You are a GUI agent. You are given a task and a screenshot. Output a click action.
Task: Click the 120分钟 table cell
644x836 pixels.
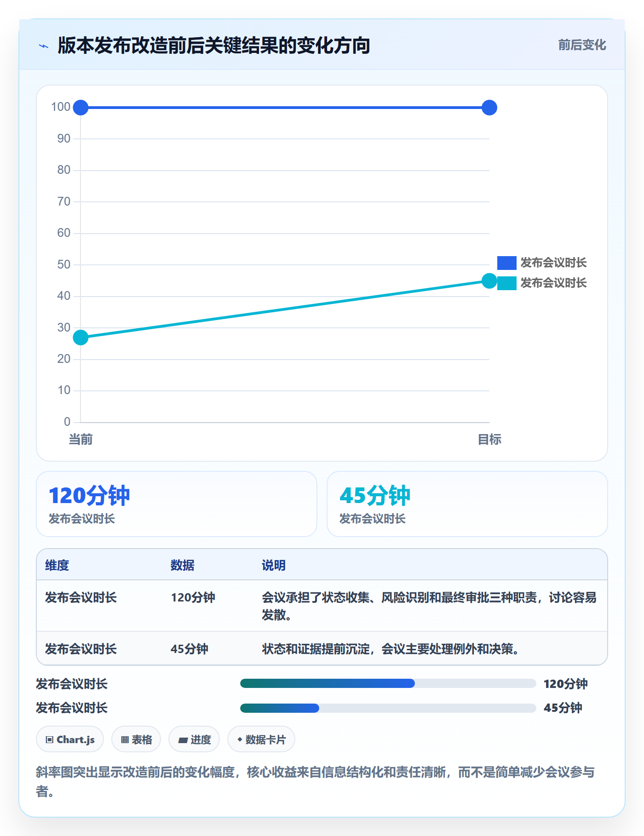point(193,598)
